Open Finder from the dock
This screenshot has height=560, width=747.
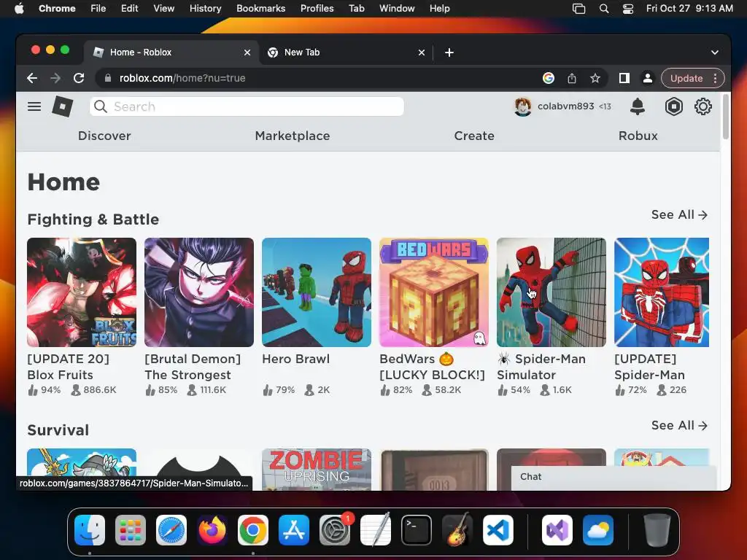pyautogui.click(x=90, y=530)
